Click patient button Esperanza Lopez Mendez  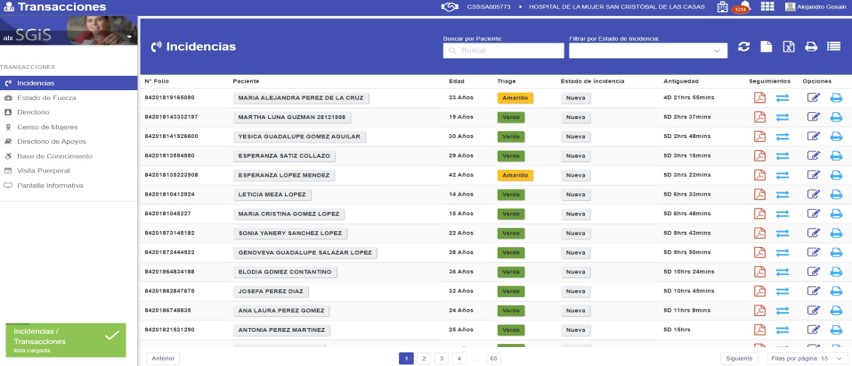[284, 175]
